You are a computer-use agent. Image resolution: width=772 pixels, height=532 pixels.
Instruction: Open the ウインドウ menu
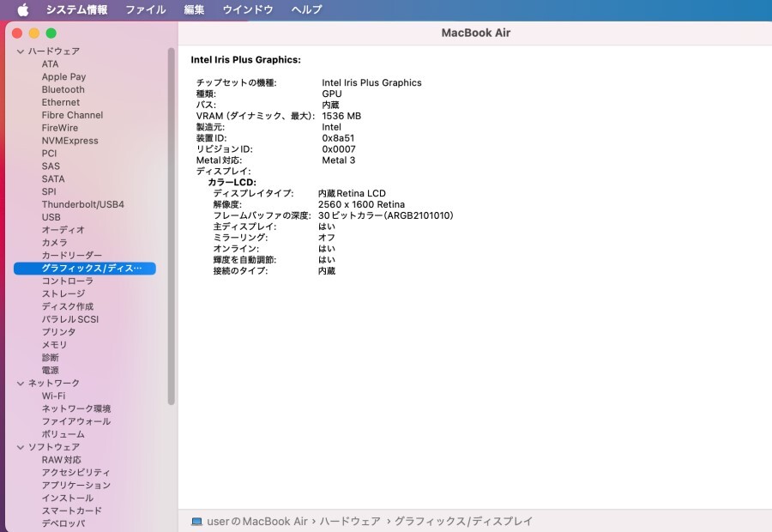click(x=248, y=9)
